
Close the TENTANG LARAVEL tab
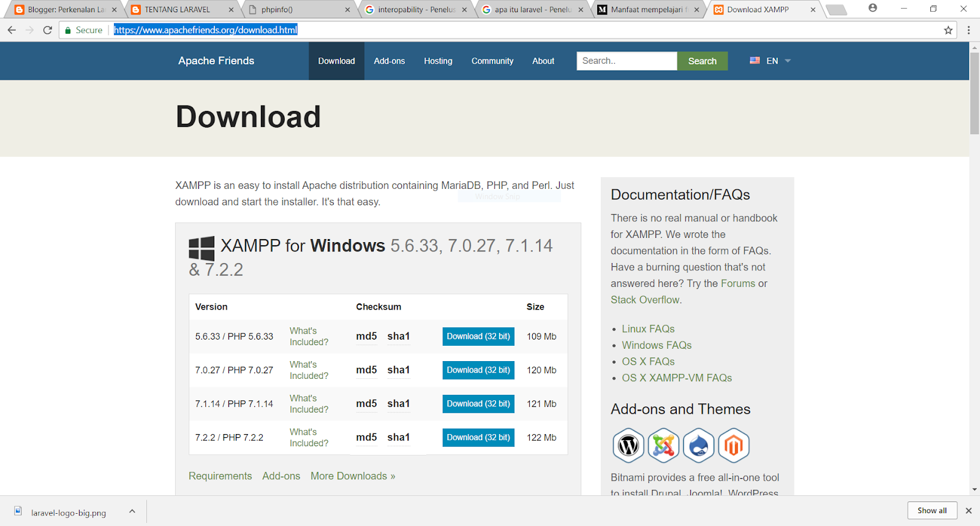point(231,10)
